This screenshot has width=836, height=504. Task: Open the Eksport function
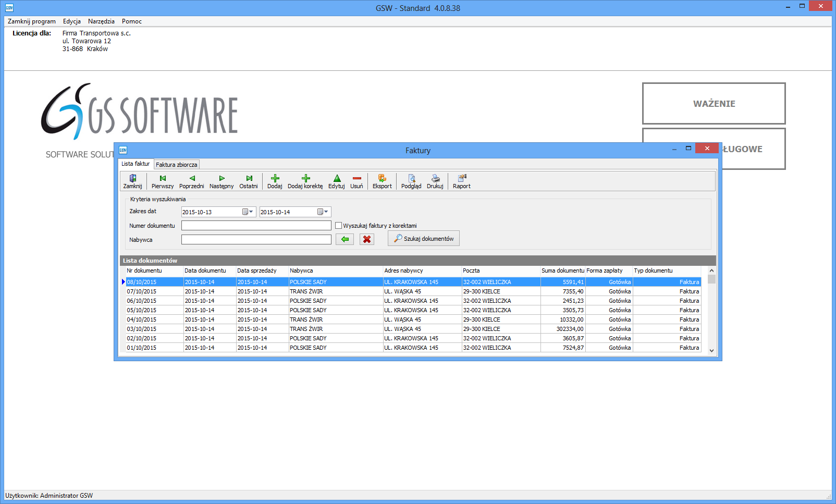382,181
